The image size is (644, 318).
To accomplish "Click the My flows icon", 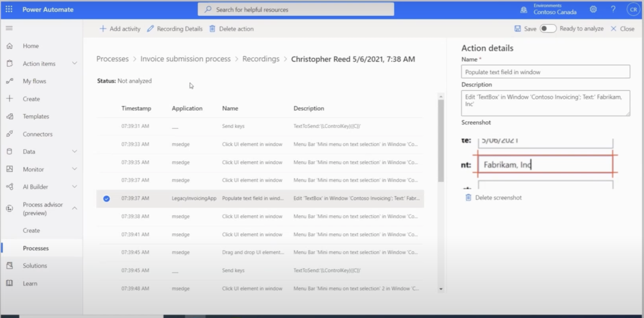I will [9, 81].
